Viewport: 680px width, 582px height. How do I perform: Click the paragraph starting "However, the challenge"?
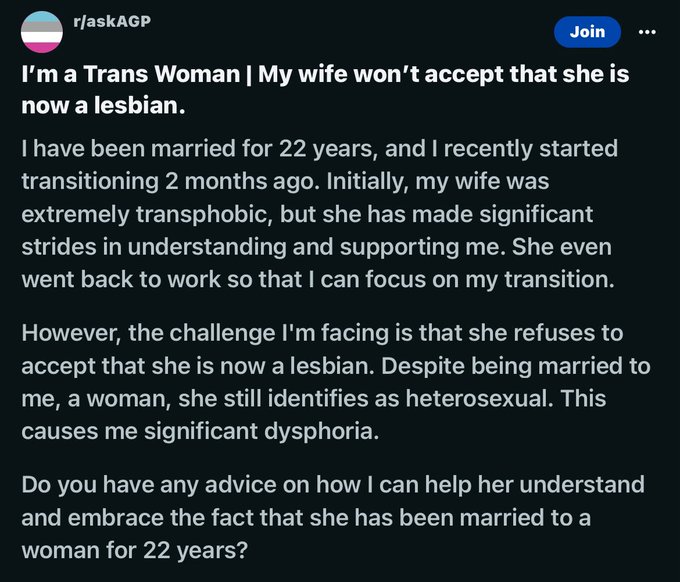click(x=320, y=383)
